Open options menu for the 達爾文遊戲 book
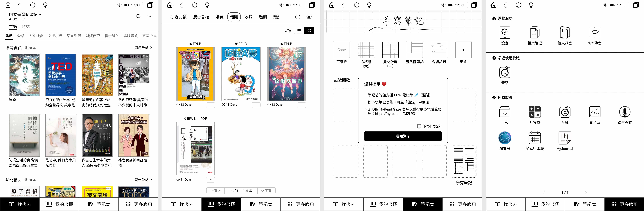This screenshot has height=211, width=644. click(301, 105)
